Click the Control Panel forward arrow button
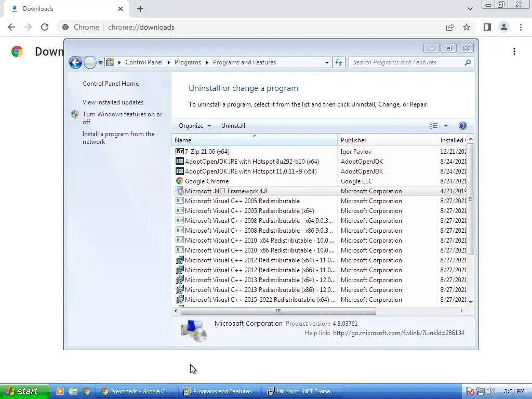 point(89,62)
